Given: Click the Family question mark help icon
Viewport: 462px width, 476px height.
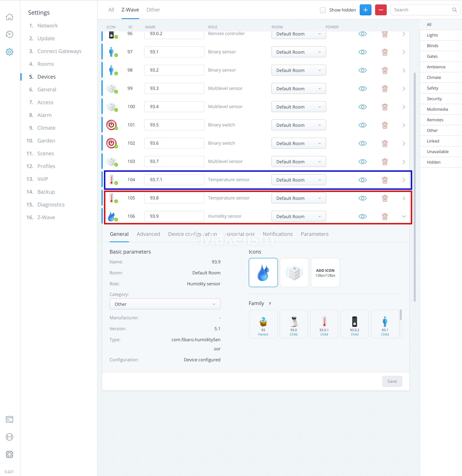Looking at the screenshot, I should pos(270,304).
